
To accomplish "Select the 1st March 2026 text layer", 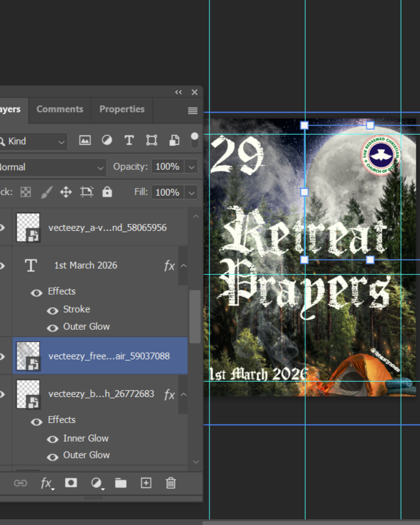I will (86, 266).
